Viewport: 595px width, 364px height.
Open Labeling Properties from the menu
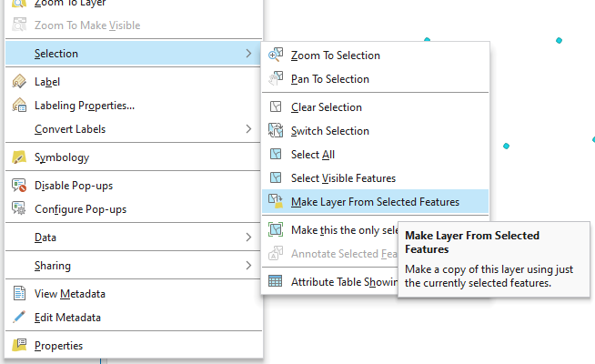85,106
